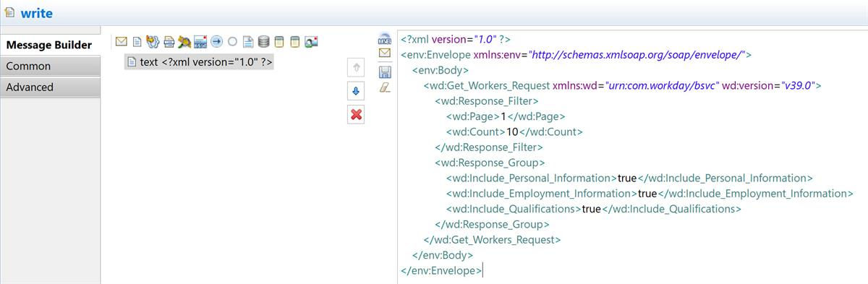Click the <wd:Response_Filter> opening tag

487,101
